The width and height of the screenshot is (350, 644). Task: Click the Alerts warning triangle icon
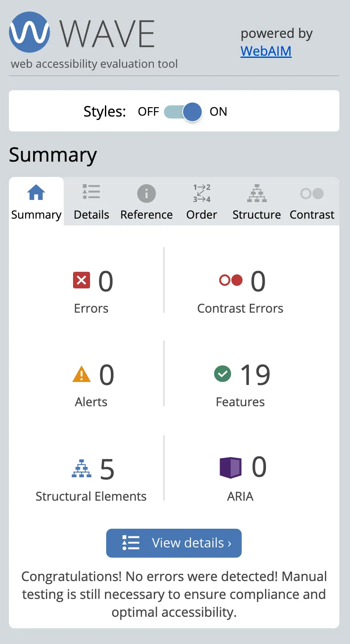coord(81,374)
